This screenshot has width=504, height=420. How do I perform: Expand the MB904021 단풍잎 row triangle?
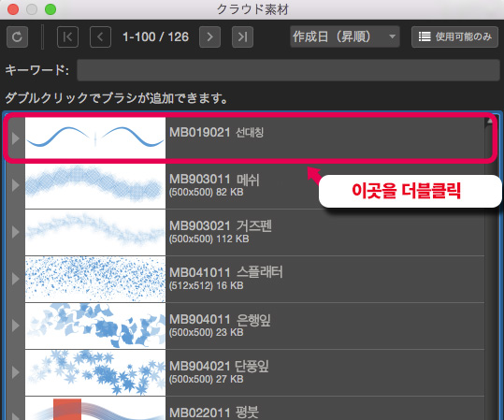[x=15, y=372]
